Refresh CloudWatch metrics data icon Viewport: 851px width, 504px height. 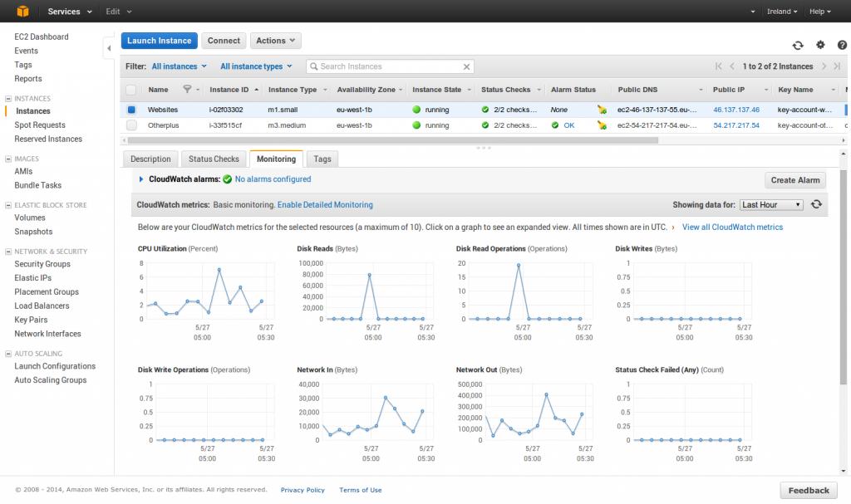(816, 204)
